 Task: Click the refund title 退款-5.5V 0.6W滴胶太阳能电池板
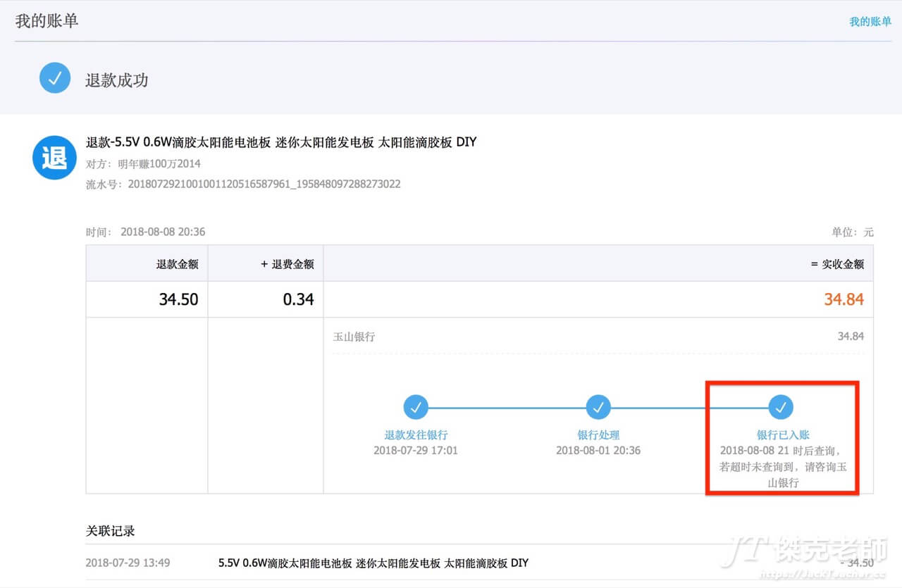281,142
